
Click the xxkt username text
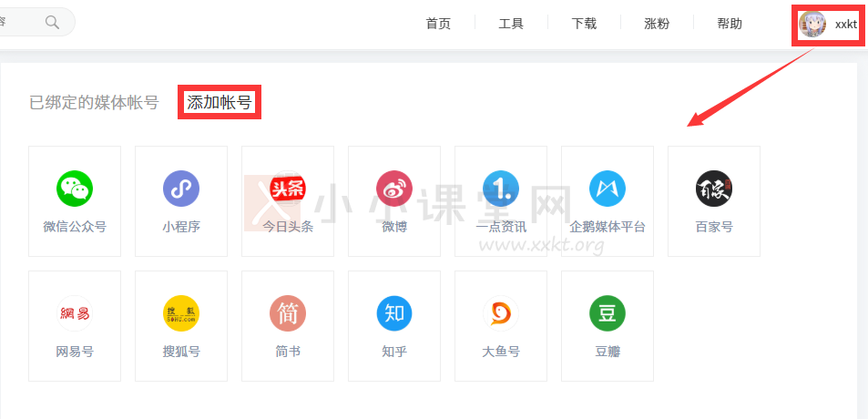[x=846, y=25]
